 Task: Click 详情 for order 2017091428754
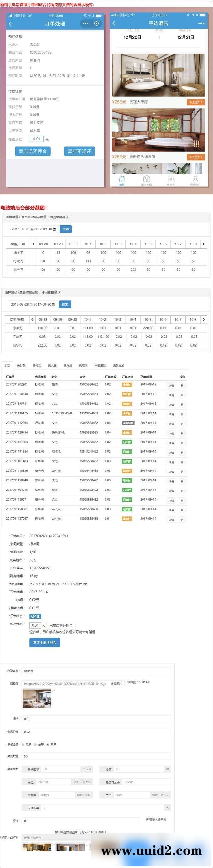pos(171,433)
